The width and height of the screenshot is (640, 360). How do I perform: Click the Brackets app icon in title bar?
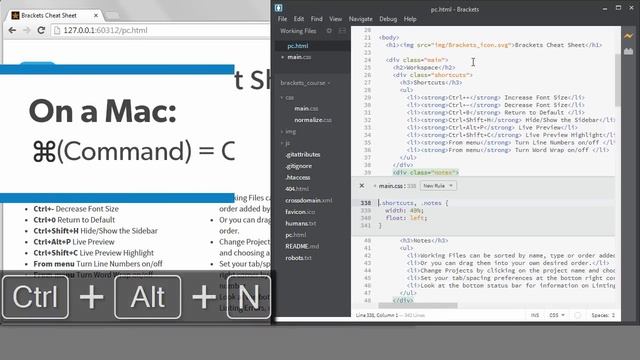point(279,8)
